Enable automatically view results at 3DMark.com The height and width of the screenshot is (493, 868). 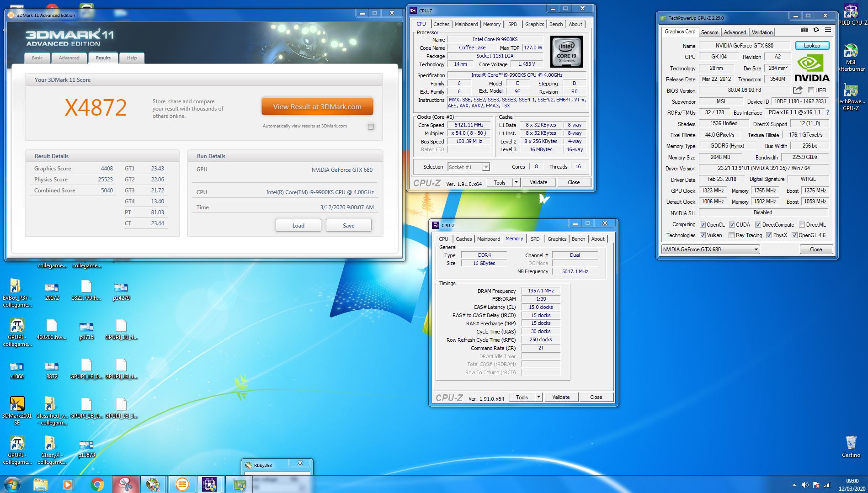click(371, 127)
